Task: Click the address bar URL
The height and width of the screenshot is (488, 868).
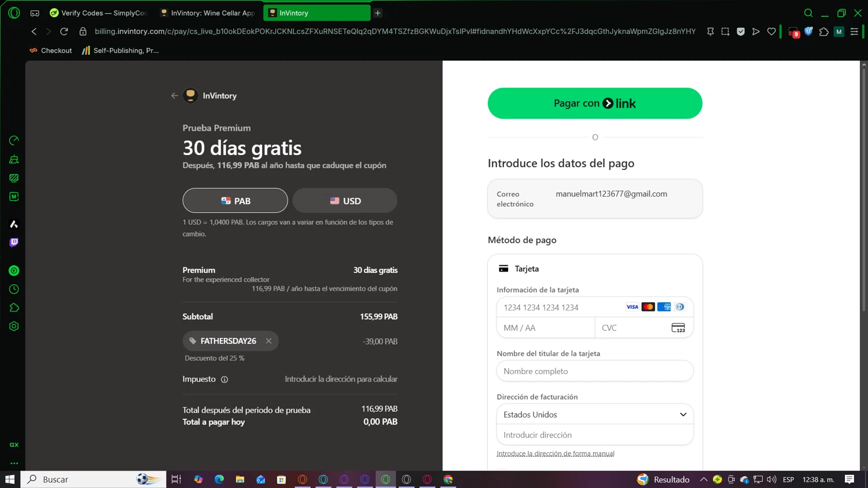Action: tap(395, 32)
